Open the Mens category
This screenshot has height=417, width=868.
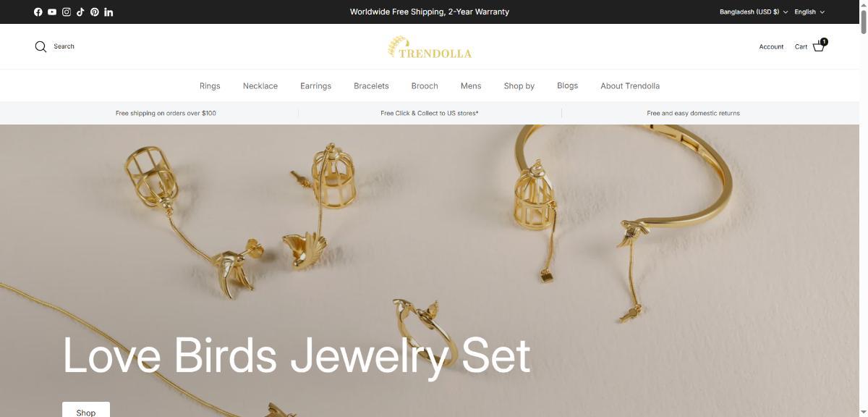pyautogui.click(x=471, y=85)
